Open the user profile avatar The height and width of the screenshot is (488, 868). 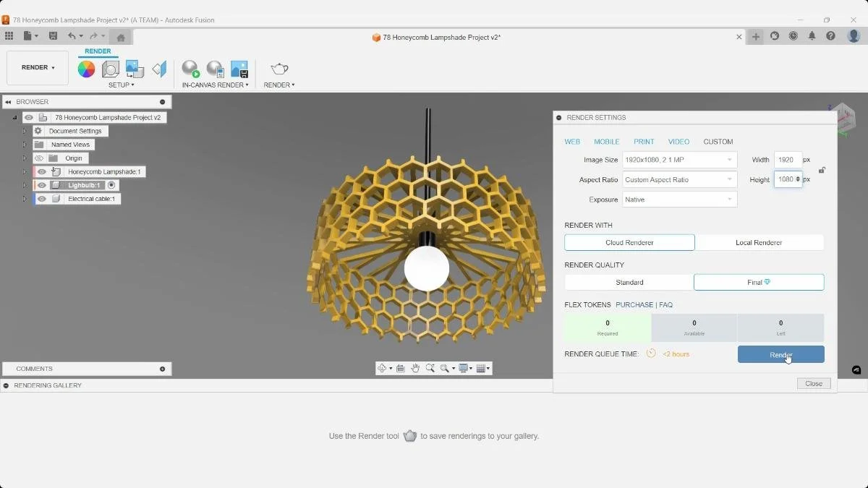[x=854, y=36]
